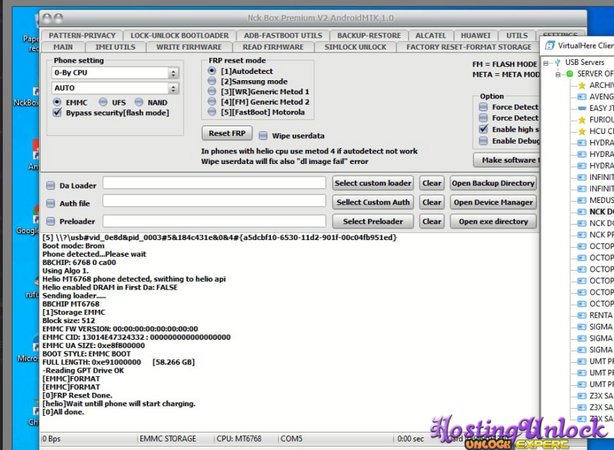Click the Da Loader path input field
This screenshot has height=450, width=614.
pos(214,184)
